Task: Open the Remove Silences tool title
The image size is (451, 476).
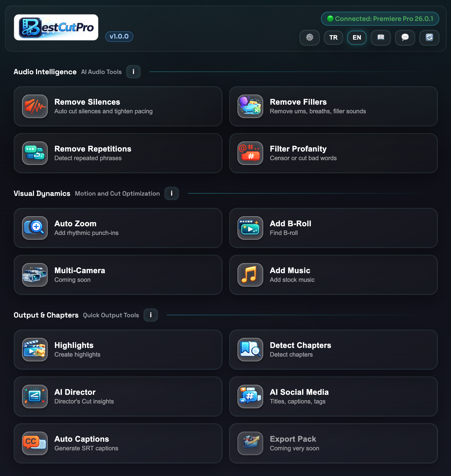Action: 87,102
